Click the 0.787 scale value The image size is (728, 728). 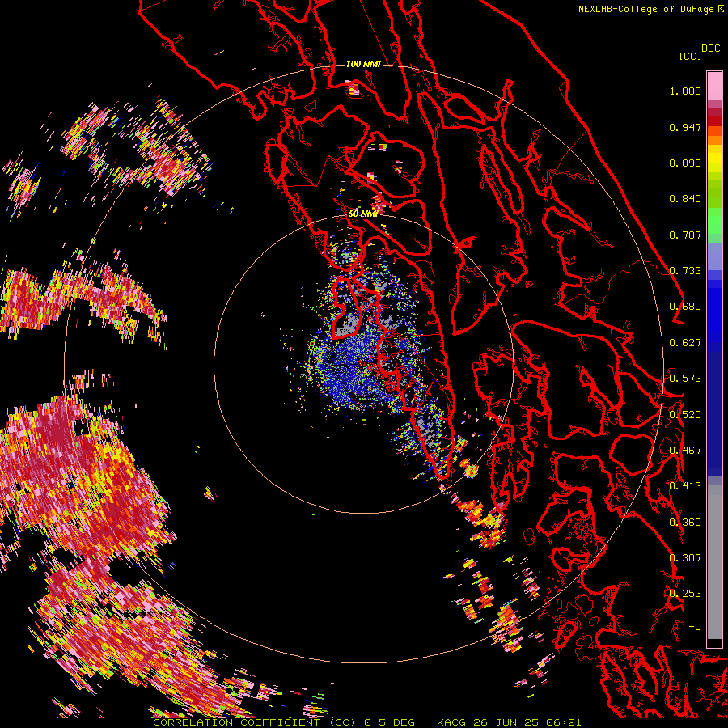[685, 235]
